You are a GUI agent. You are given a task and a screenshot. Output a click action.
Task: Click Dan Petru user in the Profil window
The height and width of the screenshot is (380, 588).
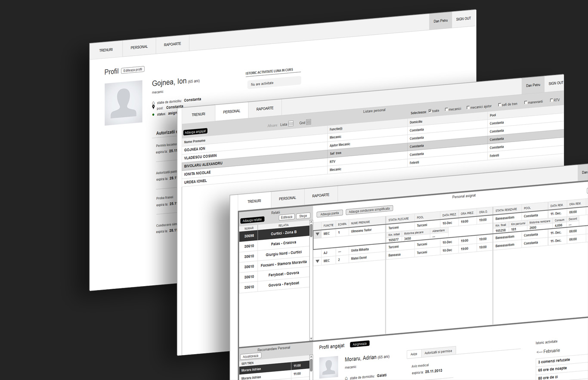[441, 21]
